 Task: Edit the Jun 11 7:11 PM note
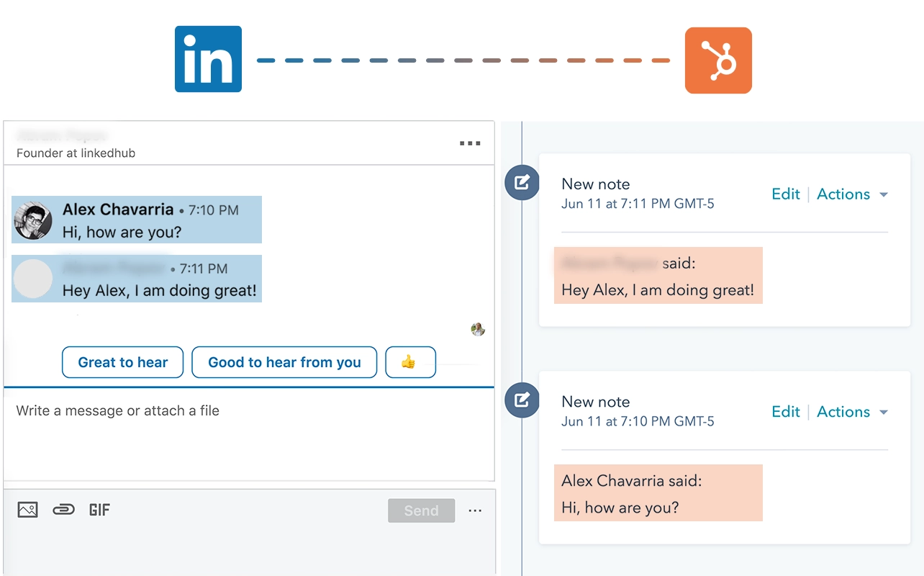[x=786, y=194]
